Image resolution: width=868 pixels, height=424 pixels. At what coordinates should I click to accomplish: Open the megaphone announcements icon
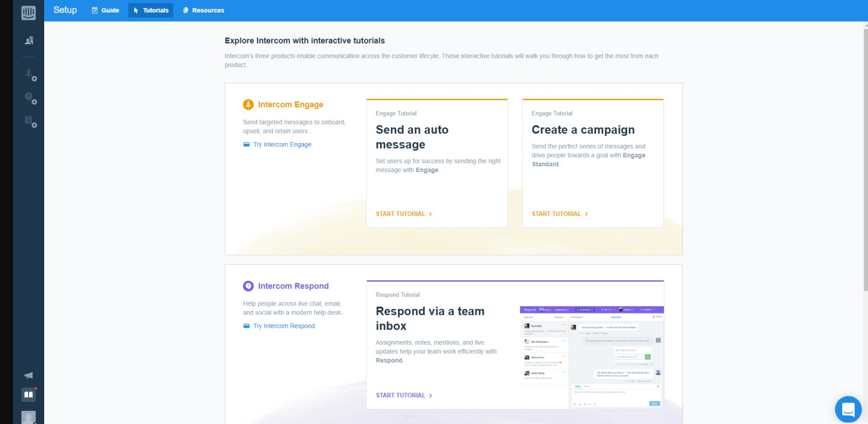29,375
